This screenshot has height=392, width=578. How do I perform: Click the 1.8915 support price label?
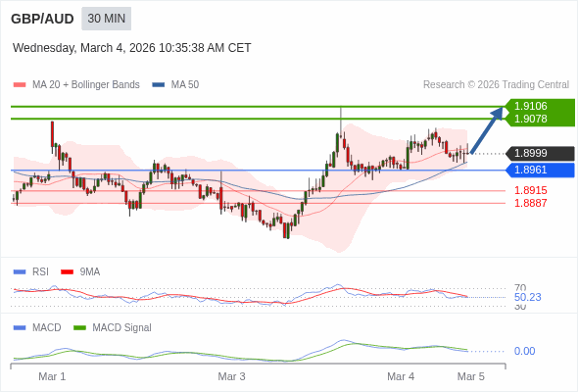(x=530, y=191)
